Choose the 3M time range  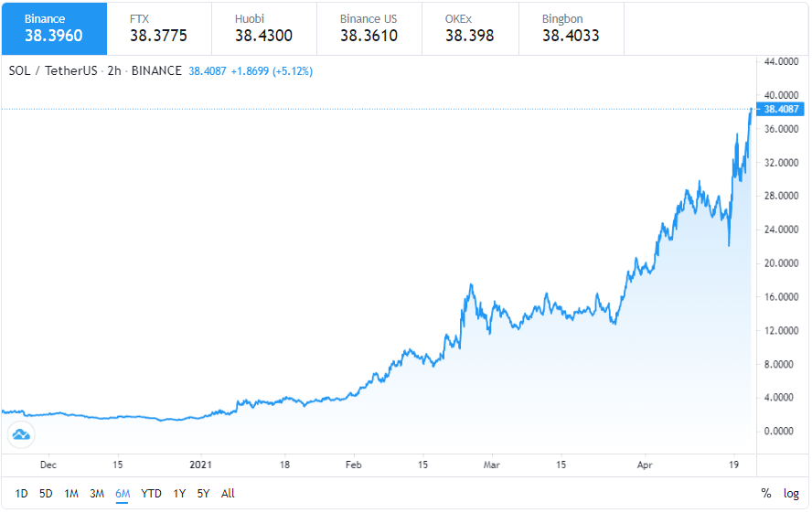pos(97,494)
